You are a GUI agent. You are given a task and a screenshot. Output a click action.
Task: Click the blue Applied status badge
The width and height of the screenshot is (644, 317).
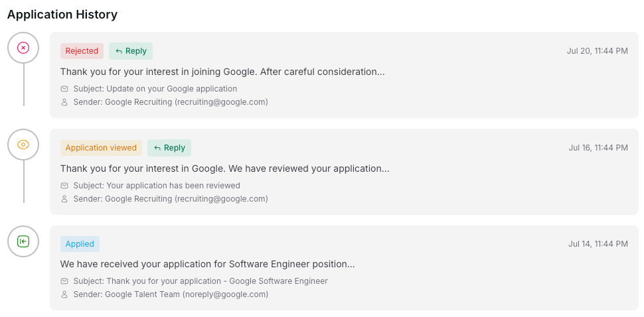coord(80,244)
